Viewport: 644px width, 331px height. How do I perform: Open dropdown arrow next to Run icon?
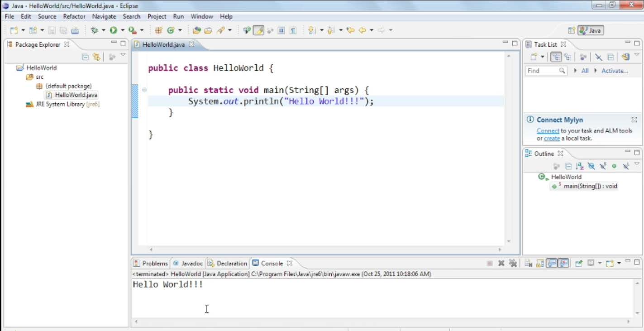[x=123, y=30]
